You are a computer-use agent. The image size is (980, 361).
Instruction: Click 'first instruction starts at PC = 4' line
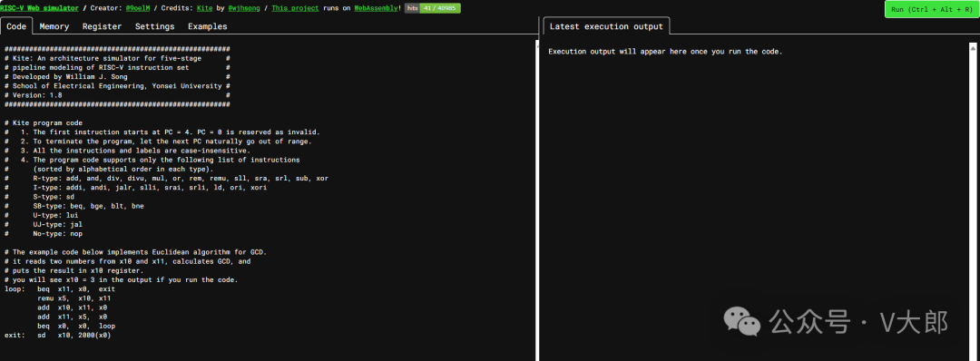tap(162, 132)
